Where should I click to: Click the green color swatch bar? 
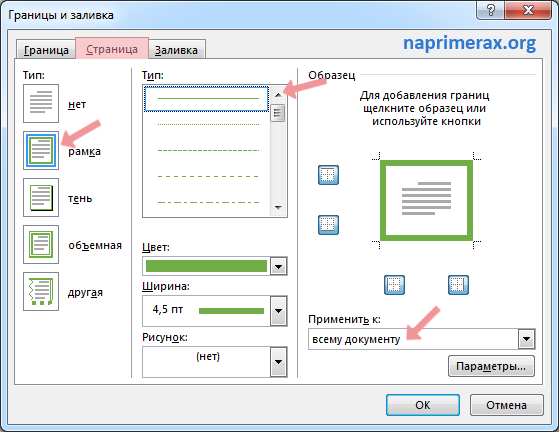(206, 266)
